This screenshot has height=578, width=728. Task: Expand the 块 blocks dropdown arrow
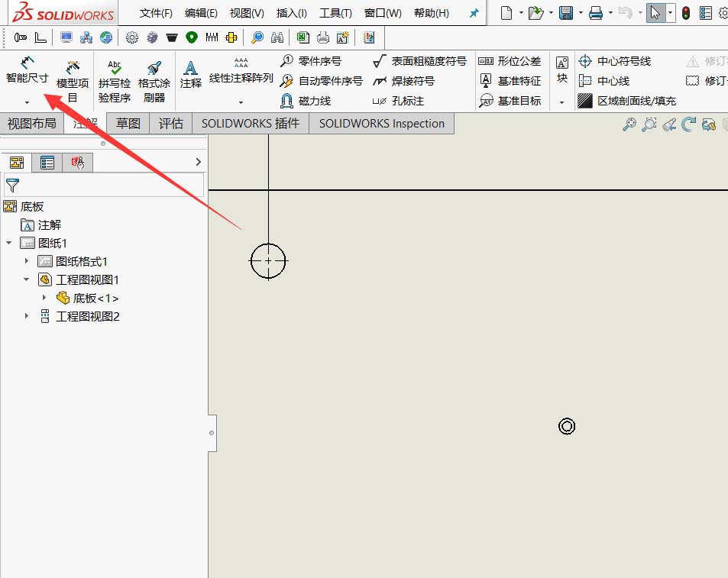pyautogui.click(x=561, y=102)
